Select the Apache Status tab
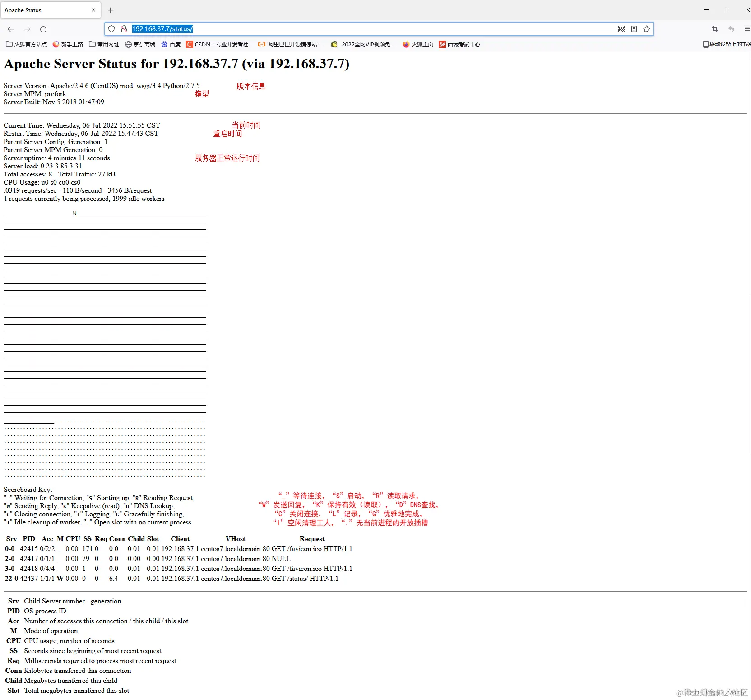This screenshot has width=751, height=700. pos(50,10)
